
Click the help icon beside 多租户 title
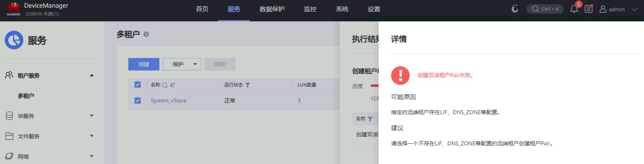(146, 34)
